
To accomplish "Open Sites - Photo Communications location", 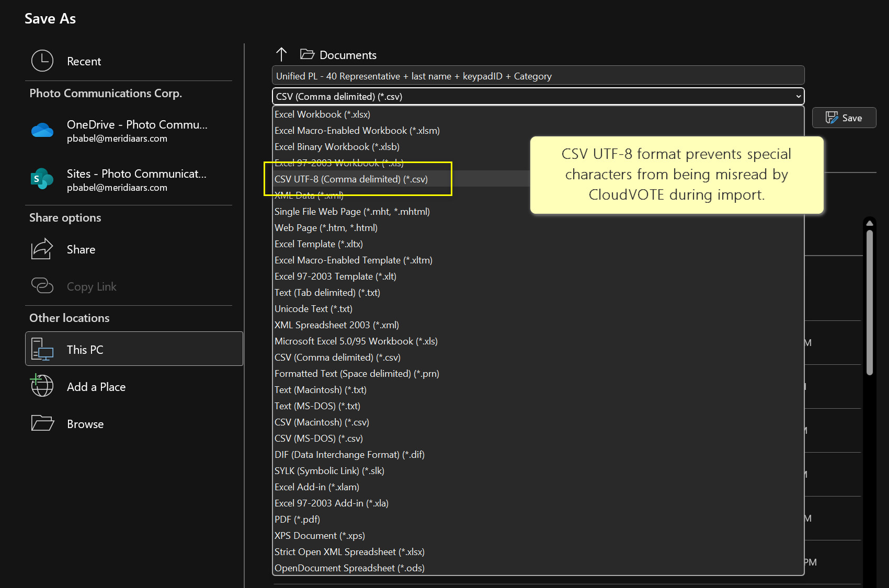I will pyautogui.click(x=133, y=180).
